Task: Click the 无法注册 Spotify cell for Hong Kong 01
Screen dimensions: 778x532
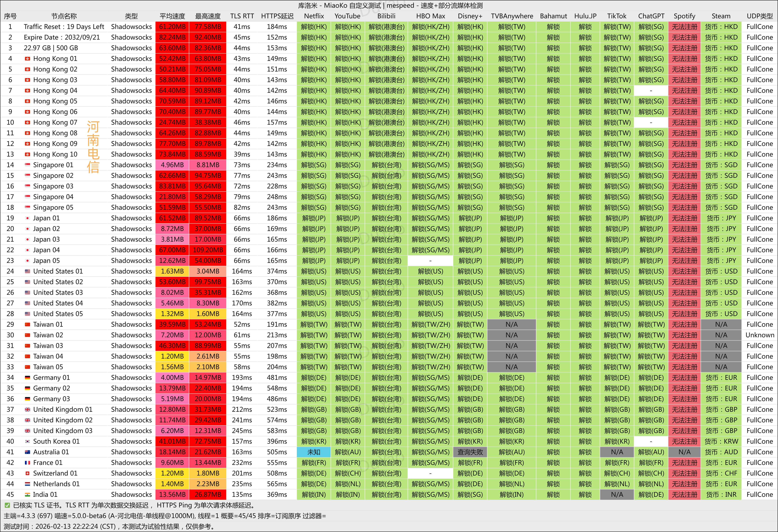Action: 684,59
